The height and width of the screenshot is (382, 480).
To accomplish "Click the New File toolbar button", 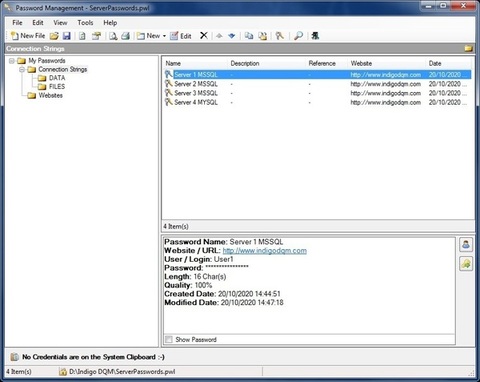I will click(28, 36).
